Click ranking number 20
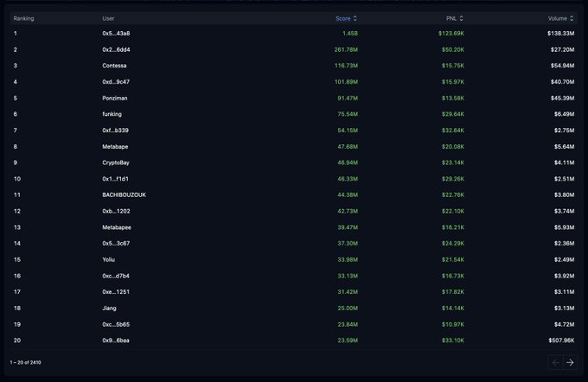The width and height of the screenshot is (588, 382). pos(17,341)
